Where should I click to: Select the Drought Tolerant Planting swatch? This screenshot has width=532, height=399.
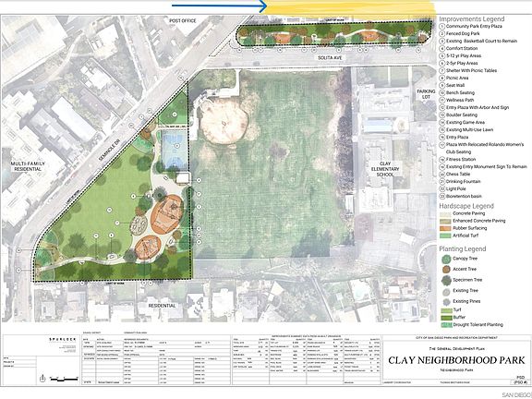[x=446, y=325]
